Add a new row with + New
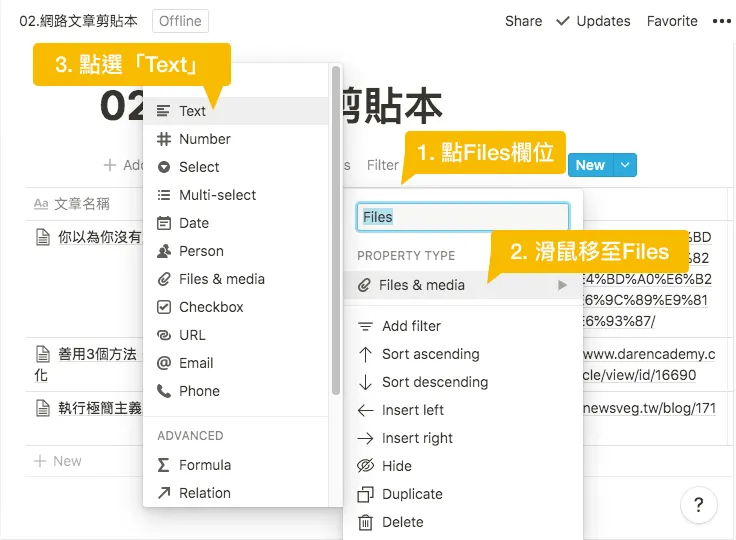 pyautogui.click(x=58, y=461)
